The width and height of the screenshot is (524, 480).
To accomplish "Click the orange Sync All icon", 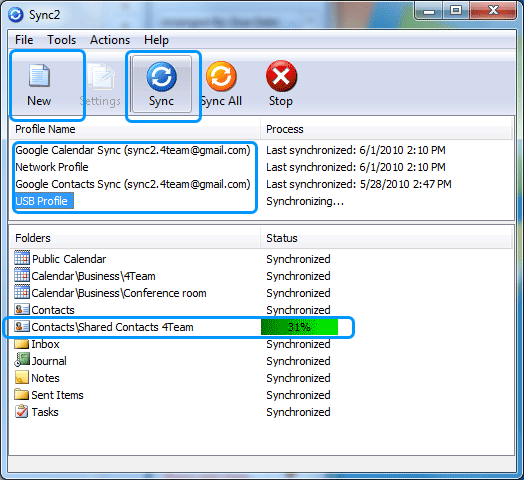I will (221, 77).
